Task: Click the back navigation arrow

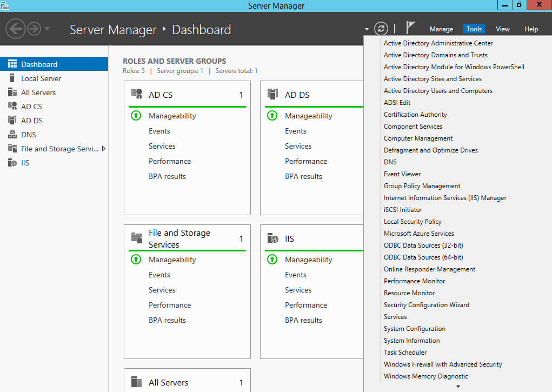Action: click(x=16, y=29)
